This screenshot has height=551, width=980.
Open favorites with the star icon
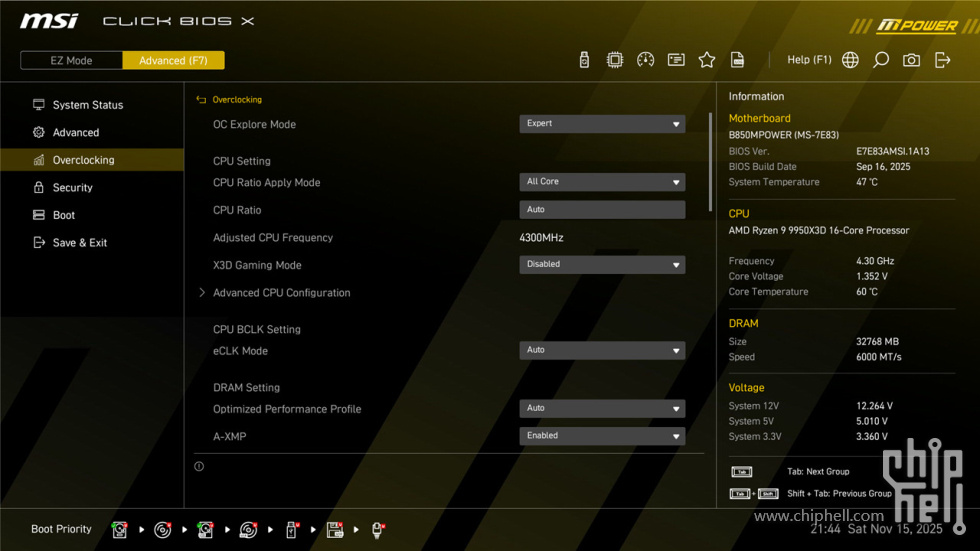707,60
